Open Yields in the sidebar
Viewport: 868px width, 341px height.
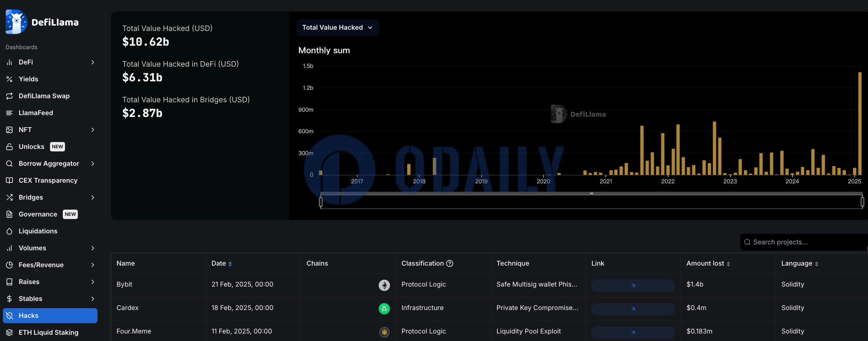(50, 79)
